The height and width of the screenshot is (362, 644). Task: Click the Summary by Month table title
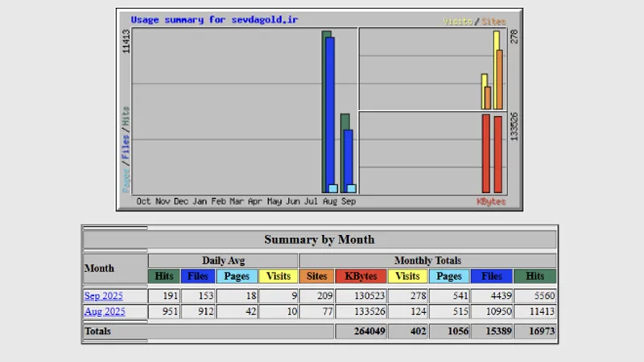320,240
